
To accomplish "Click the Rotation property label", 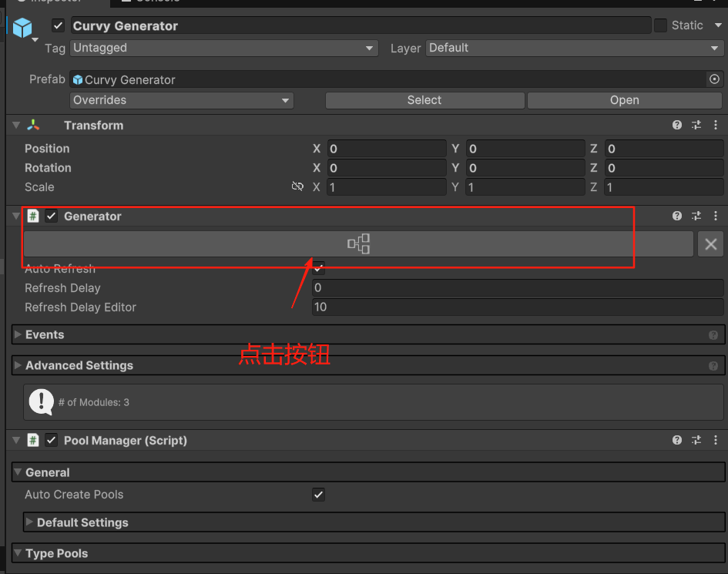I will tap(48, 168).
